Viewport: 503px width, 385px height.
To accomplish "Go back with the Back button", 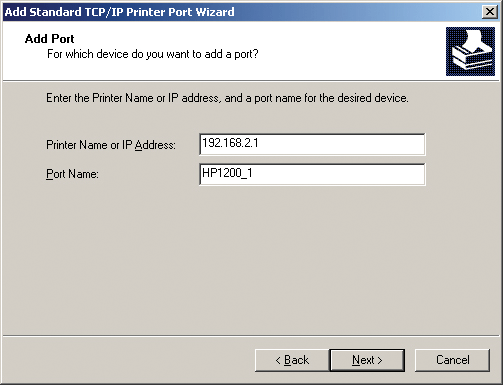I will click(x=292, y=360).
